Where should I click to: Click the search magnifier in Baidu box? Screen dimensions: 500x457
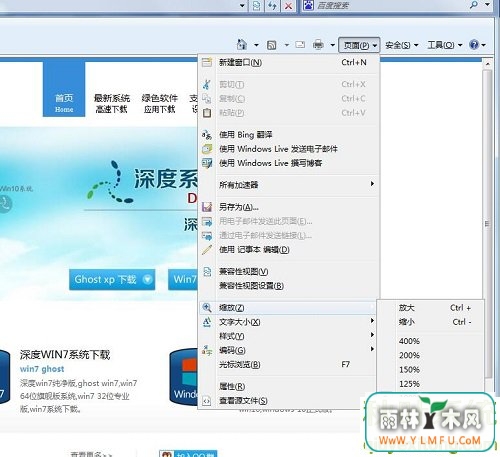(x=474, y=5)
